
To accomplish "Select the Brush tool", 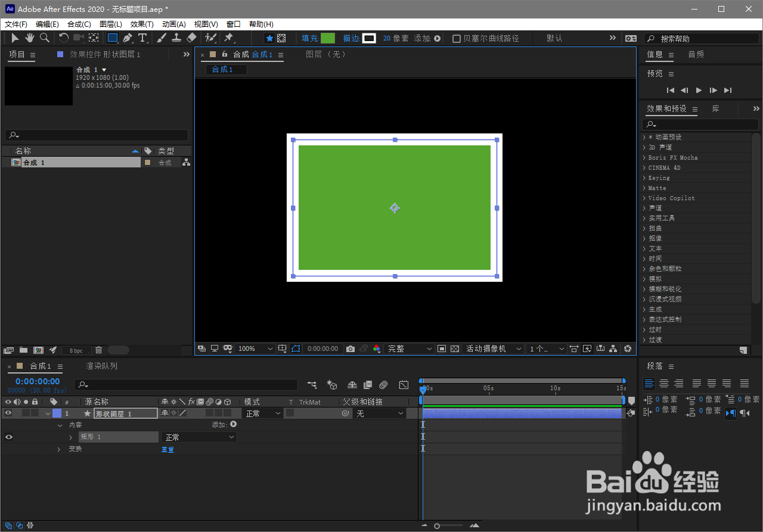I will 162,38.
